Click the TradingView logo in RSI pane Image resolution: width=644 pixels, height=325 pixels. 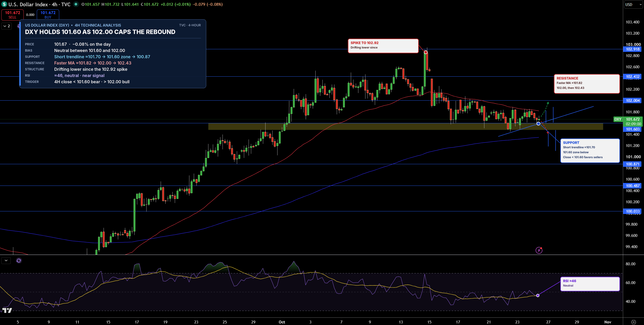tap(7, 310)
